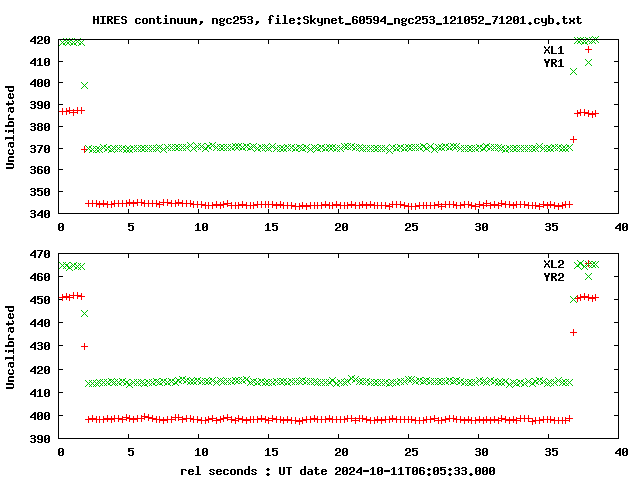
Task: Click x-axis tick 5 under the lower plot
Action: click(x=131, y=452)
